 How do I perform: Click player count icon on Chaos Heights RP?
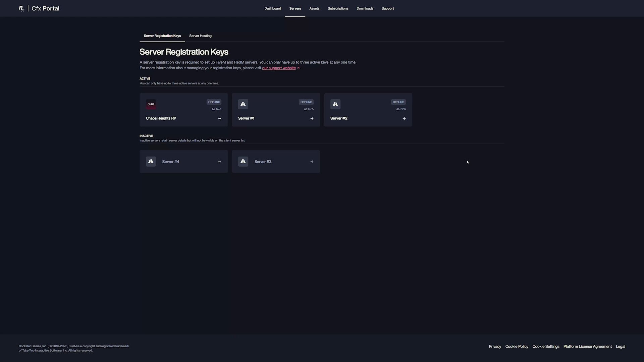point(213,109)
